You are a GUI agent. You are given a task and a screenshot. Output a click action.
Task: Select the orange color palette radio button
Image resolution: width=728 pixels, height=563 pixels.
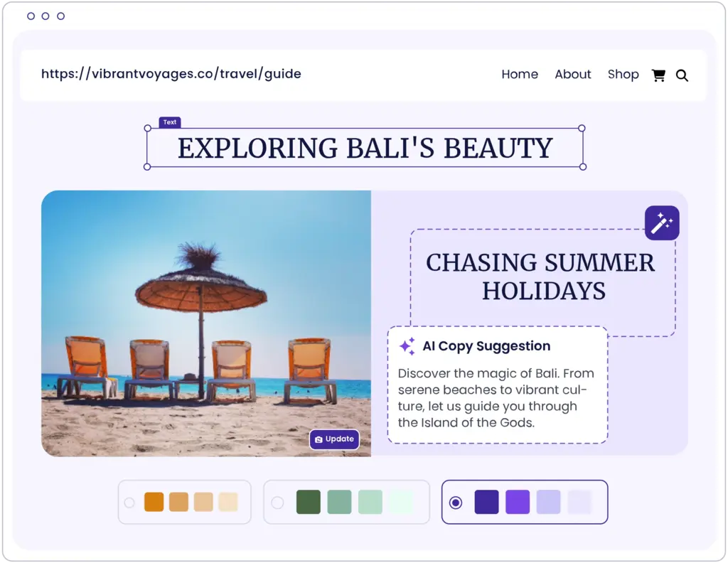(129, 503)
